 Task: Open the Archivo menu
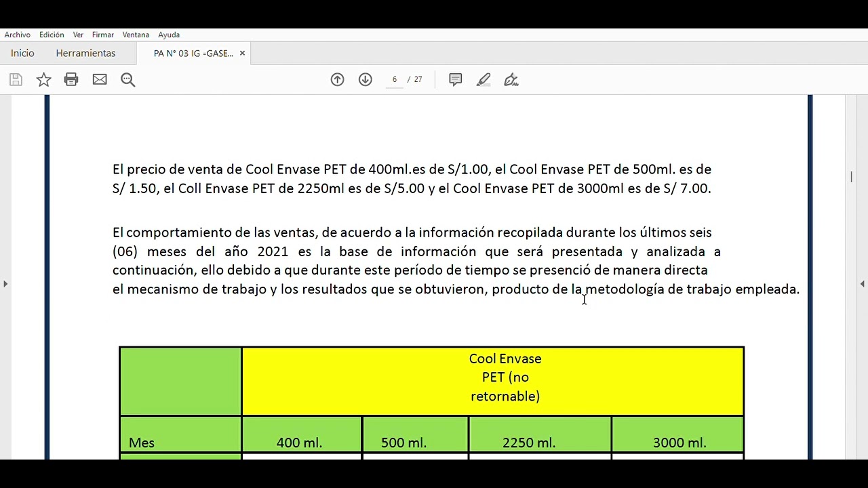coord(18,35)
